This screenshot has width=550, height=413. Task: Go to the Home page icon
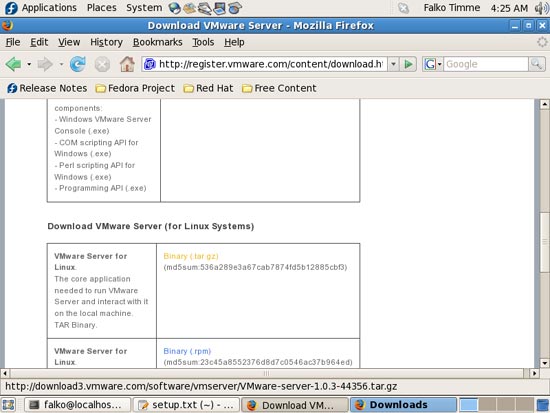coord(127,64)
